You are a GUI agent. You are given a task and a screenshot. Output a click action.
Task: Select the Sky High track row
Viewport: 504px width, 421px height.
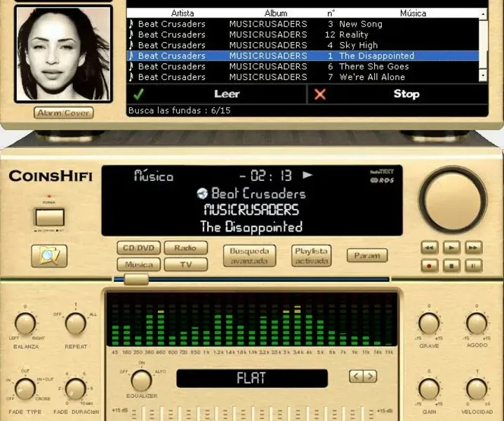(303, 45)
